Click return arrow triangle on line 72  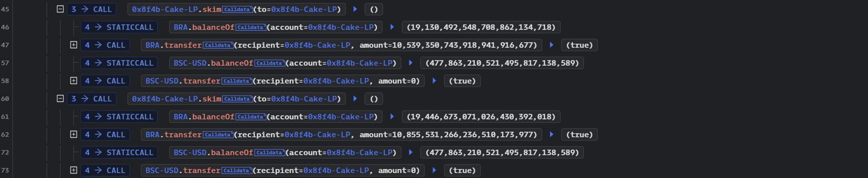tap(410, 152)
